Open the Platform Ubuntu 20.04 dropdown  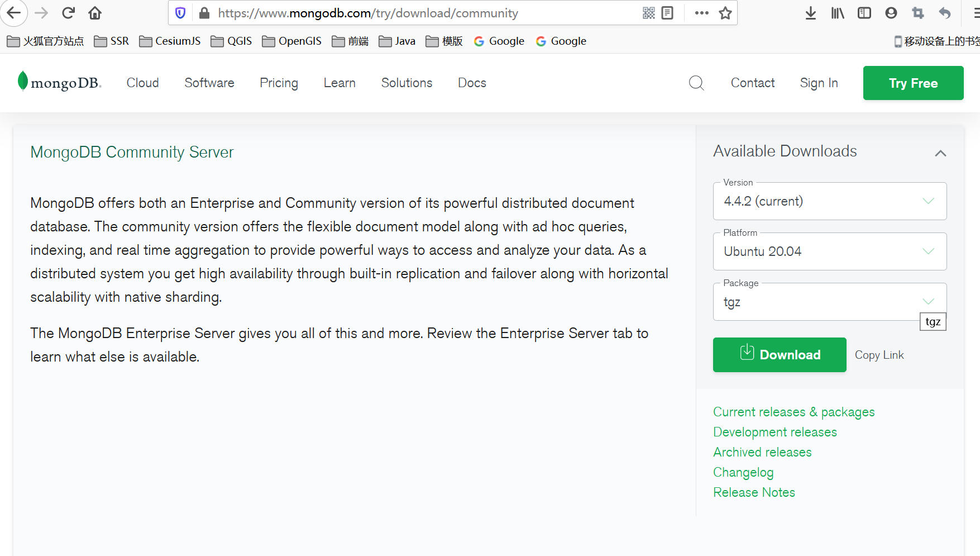pyautogui.click(x=829, y=251)
